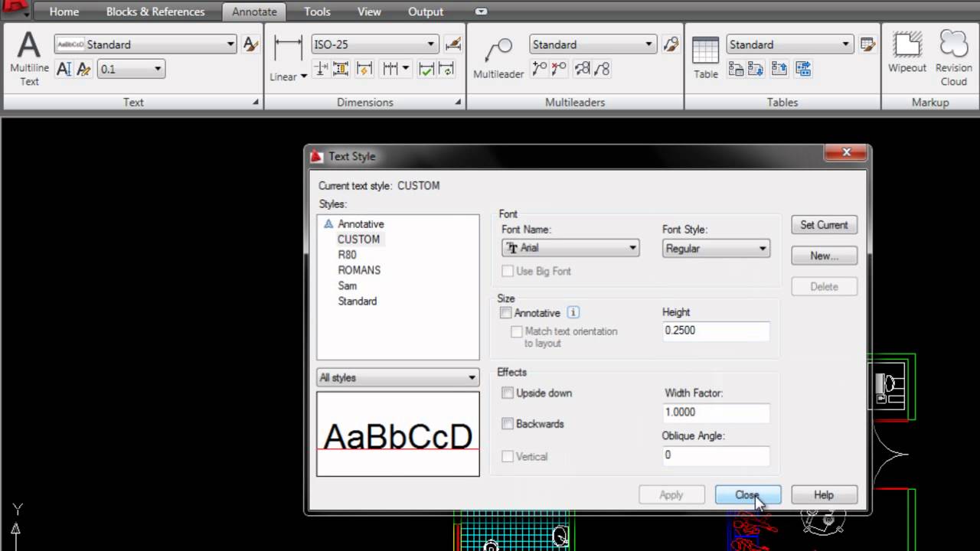The width and height of the screenshot is (980, 551).
Task: Switch to Blocks & References tab
Action: [x=155, y=11]
